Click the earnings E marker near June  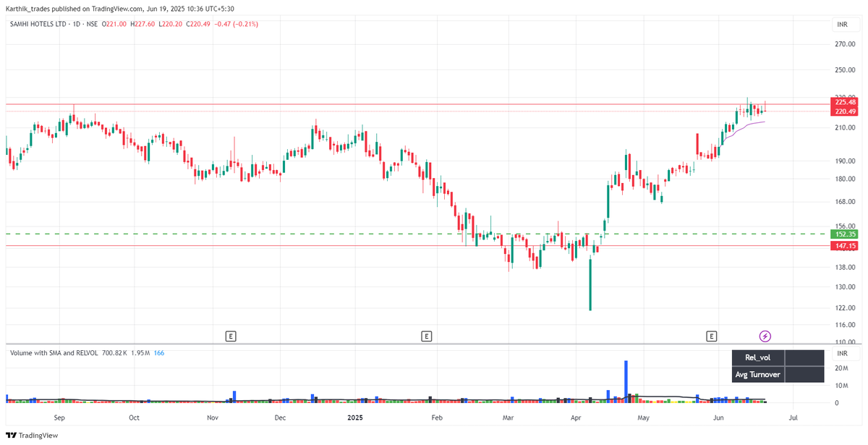pyautogui.click(x=712, y=336)
